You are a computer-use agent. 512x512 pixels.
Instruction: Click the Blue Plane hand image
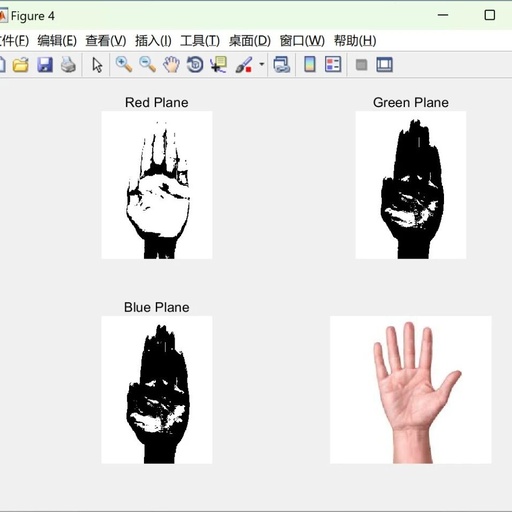pyautogui.click(x=157, y=390)
